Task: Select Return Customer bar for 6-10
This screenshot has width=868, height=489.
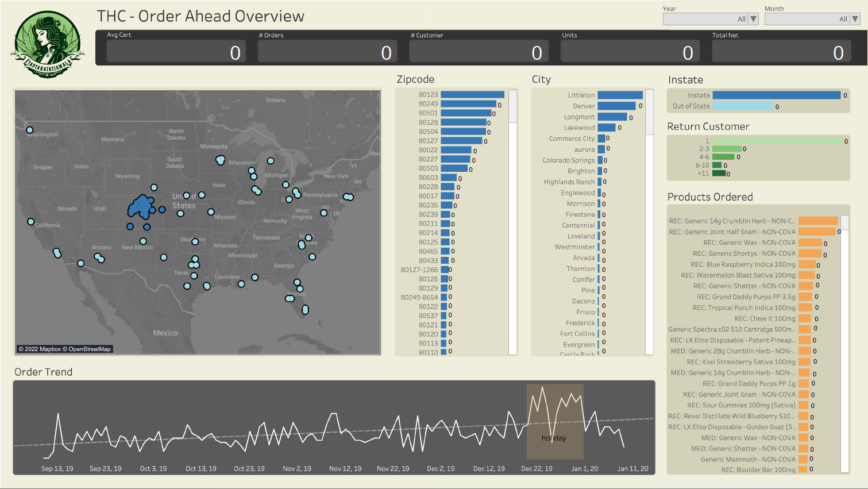Action: pos(717,165)
